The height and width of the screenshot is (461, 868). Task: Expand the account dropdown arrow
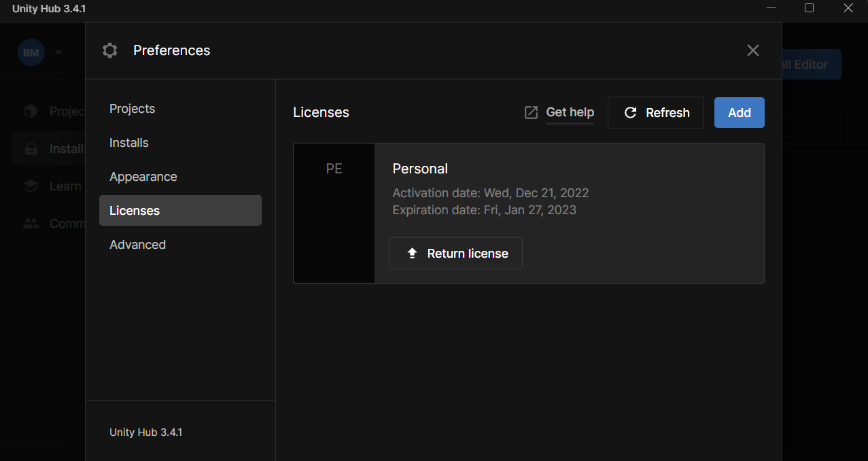pos(58,52)
